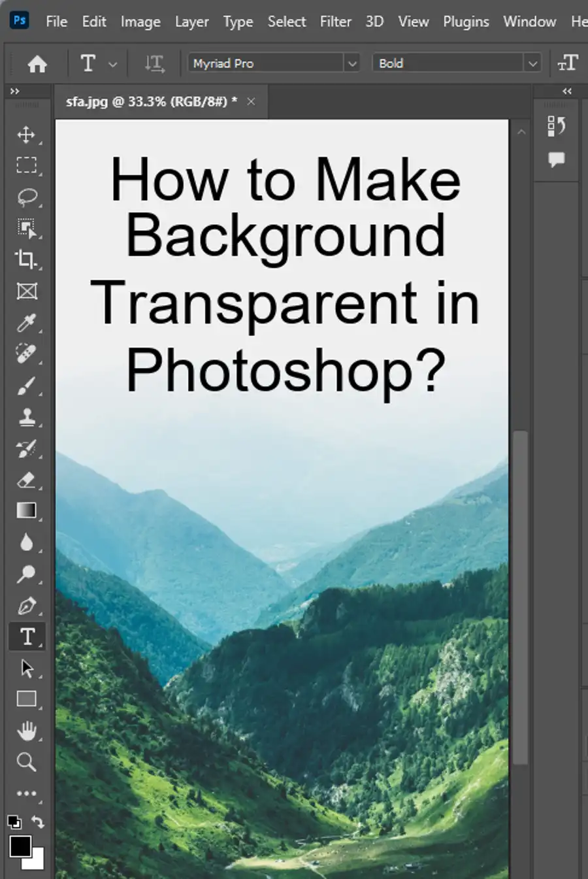Open the File menu
Viewport: 588px width, 879px height.
coord(56,22)
